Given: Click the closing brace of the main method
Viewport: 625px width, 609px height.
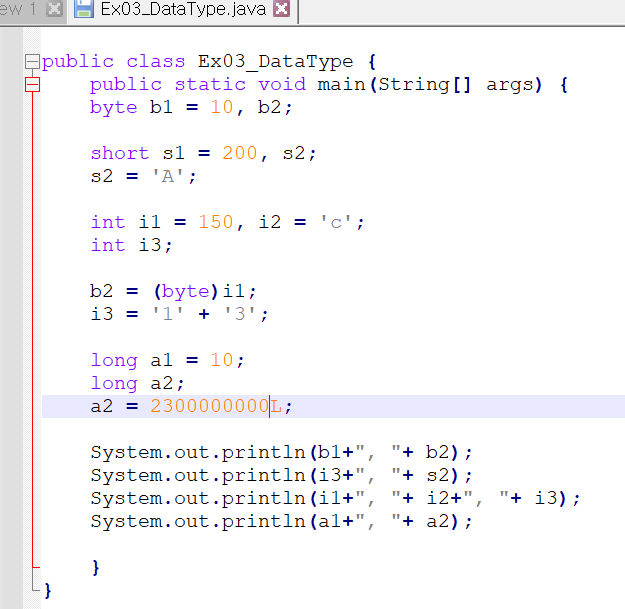Looking at the screenshot, I should (96, 568).
